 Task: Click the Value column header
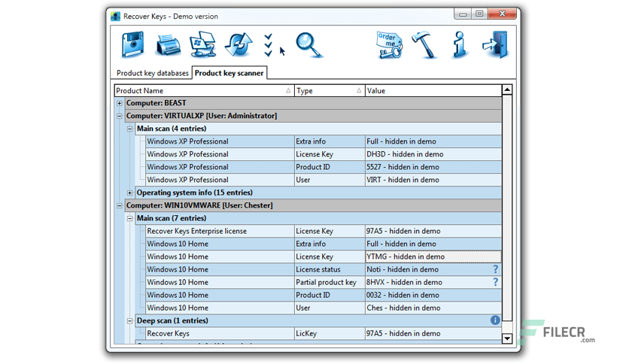tap(433, 90)
